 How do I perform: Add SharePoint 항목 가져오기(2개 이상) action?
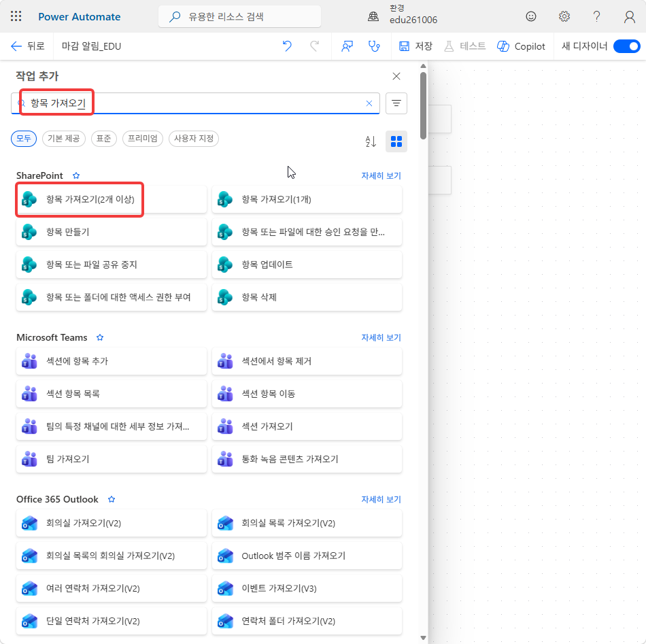tap(112, 199)
